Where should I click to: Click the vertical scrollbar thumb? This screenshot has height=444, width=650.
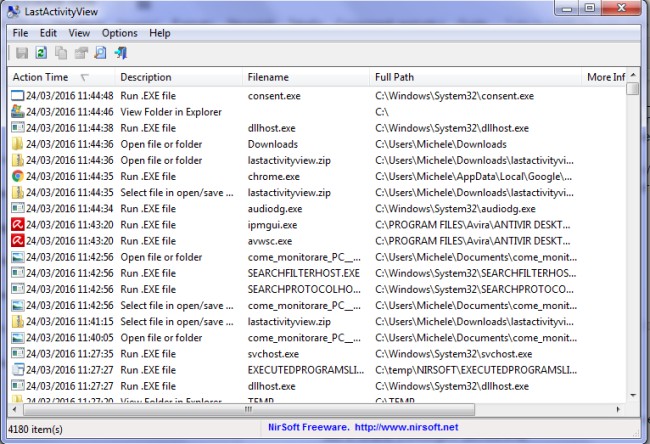pos(633,88)
